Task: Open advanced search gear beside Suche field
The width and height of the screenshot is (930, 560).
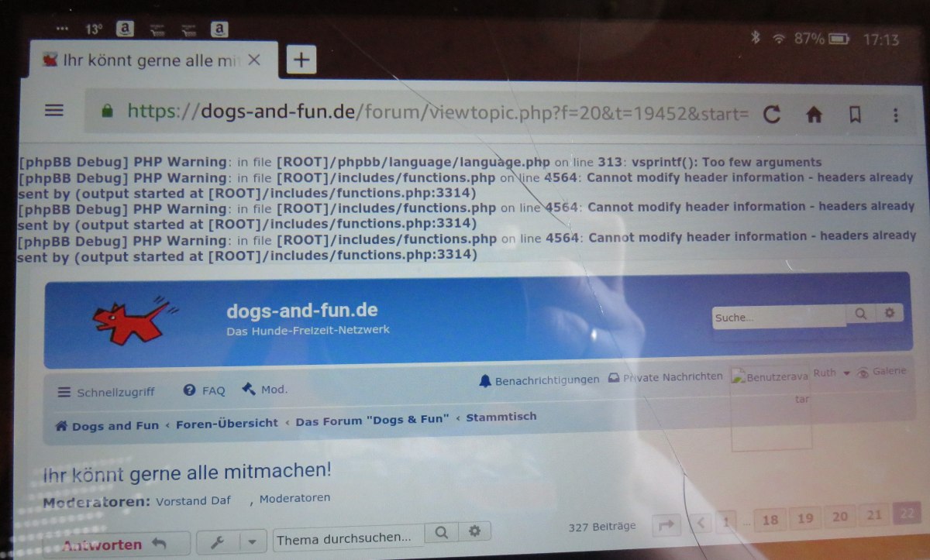Action: coord(889,314)
